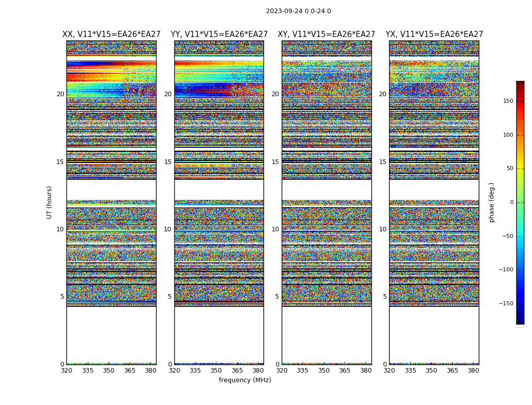The height and width of the screenshot is (405, 532).
Task: Click the phase (deg.) colorbar label
Action: (x=491, y=202)
